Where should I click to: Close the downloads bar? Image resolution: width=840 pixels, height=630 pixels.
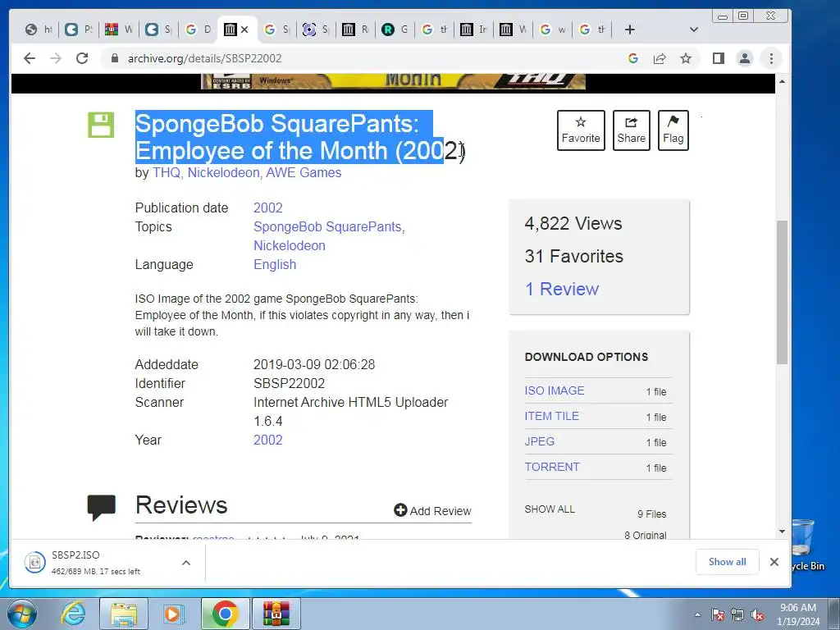click(774, 561)
